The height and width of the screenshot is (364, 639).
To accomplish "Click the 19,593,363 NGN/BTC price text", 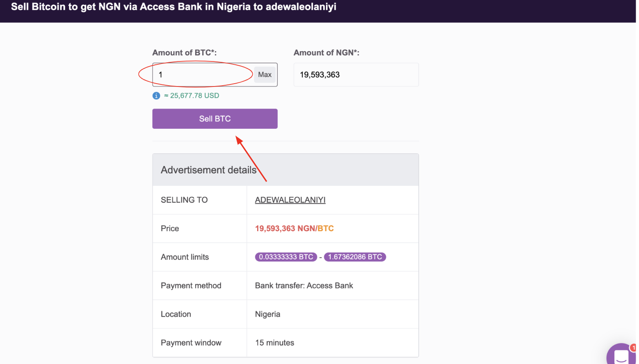I will coord(294,228).
